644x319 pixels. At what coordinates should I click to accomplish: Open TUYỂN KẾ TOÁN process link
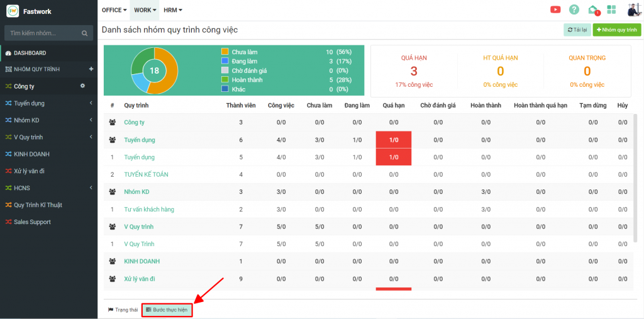pos(146,174)
